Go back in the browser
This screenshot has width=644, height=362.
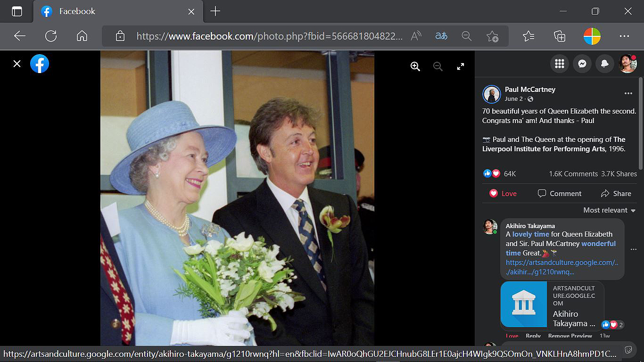[x=20, y=36]
